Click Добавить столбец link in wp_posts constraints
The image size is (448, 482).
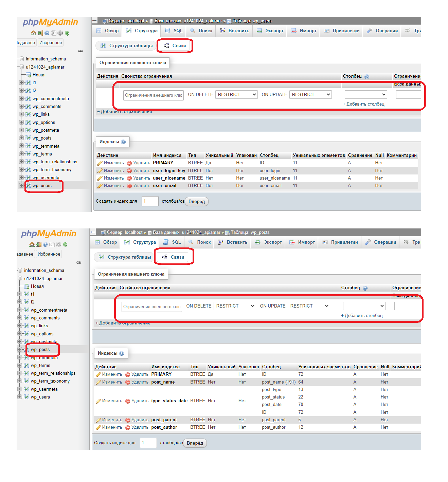[x=362, y=316]
